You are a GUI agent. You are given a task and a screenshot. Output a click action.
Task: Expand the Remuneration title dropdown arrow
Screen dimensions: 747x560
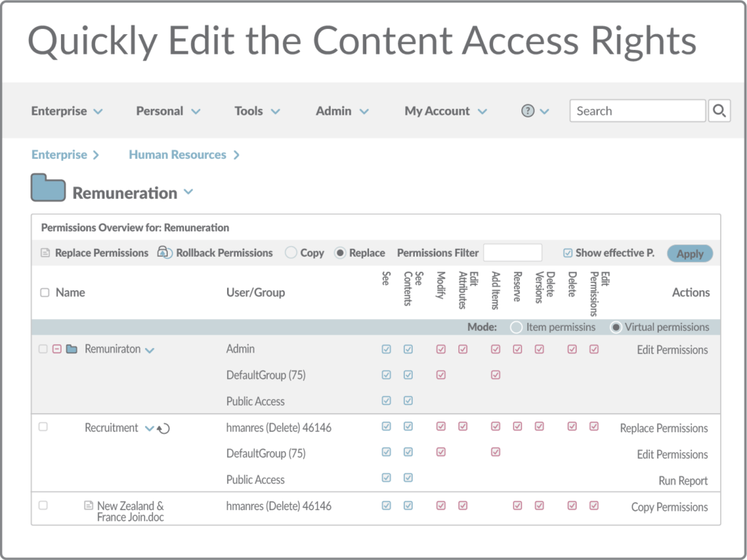tap(189, 192)
